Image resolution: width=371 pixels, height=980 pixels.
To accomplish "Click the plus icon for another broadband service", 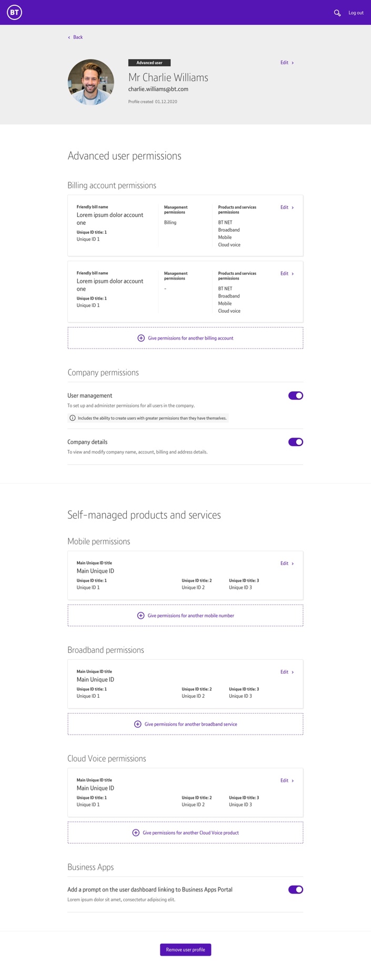I will (137, 724).
